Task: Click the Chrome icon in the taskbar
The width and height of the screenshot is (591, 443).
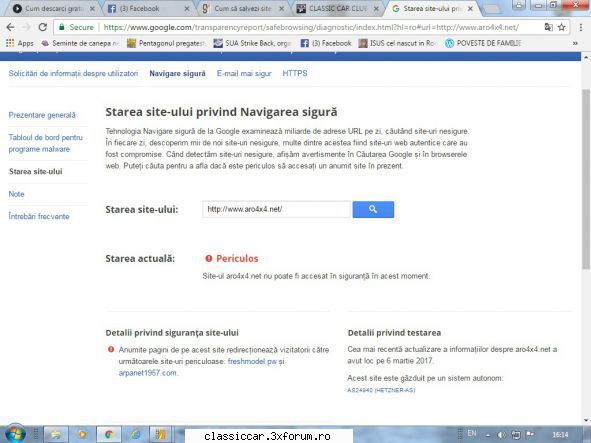Action: tap(109, 435)
